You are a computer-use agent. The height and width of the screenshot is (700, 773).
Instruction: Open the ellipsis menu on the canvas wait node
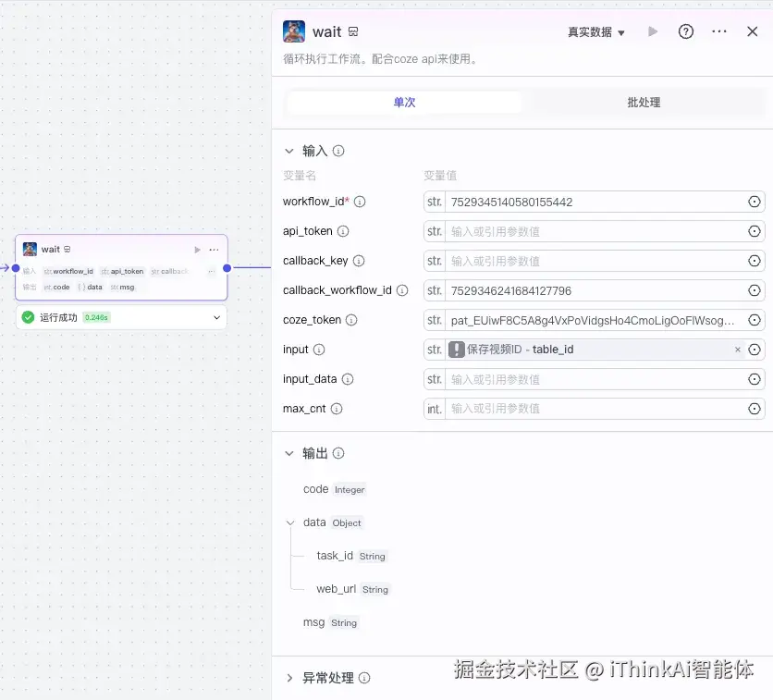tap(212, 249)
